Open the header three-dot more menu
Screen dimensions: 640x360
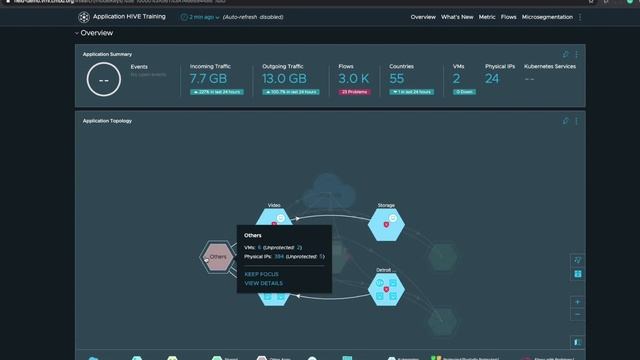(580, 17)
